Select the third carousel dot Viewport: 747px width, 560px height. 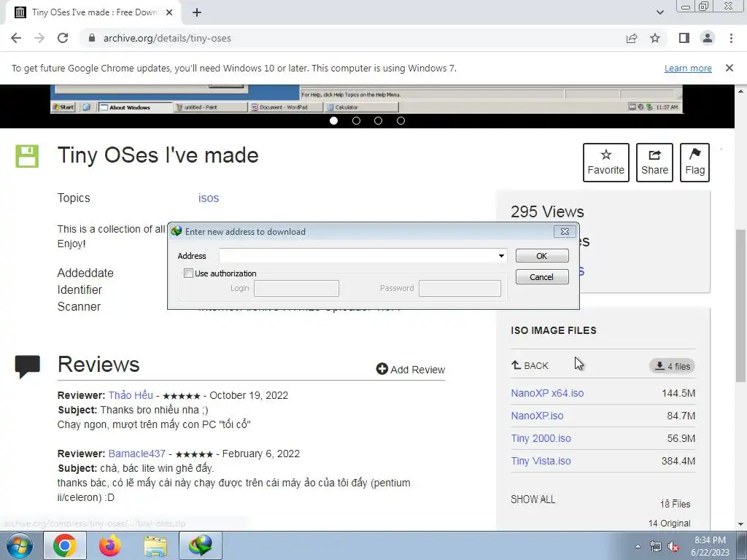tap(379, 120)
